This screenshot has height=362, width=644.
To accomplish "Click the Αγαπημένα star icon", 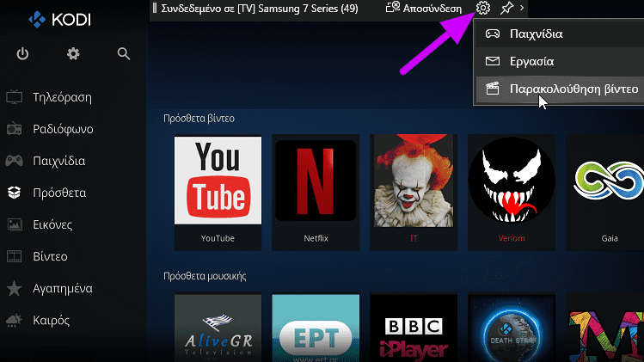I will click(x=15, y=288).
